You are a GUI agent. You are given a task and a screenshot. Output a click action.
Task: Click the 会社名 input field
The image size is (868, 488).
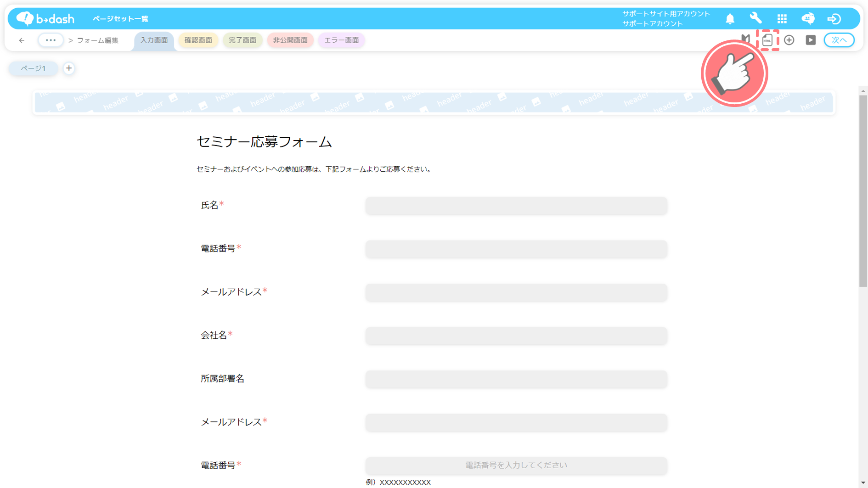pyautogui.click(x=516, y=336)
